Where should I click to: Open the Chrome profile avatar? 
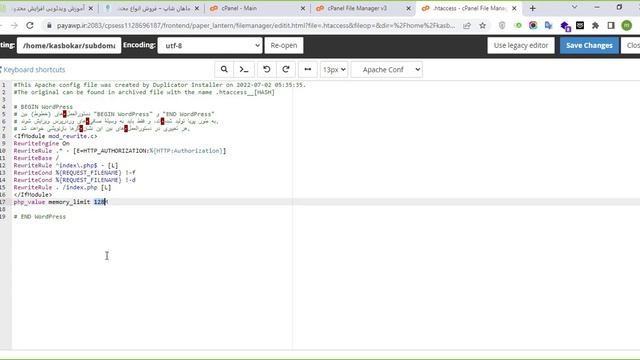coord(627,25)
